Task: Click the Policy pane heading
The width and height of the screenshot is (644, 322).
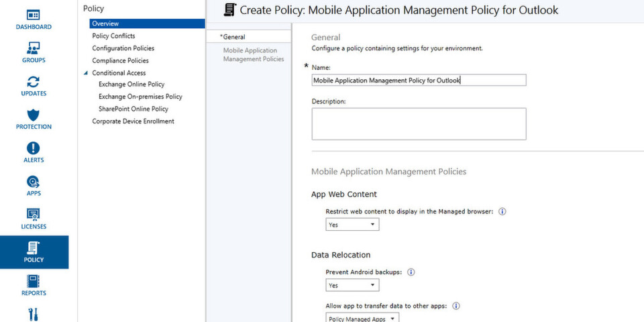Action: [x=93, y=8]
